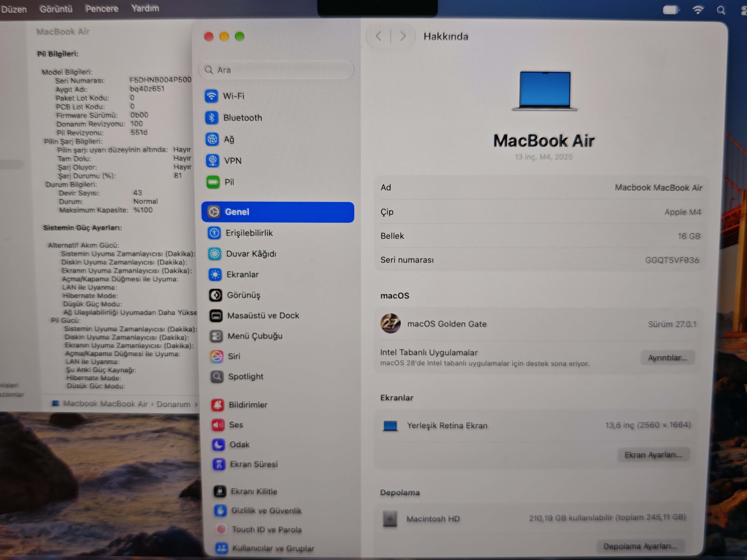Click the 16 GB memory value
This screenshot has width=747, height=560.
689,236
